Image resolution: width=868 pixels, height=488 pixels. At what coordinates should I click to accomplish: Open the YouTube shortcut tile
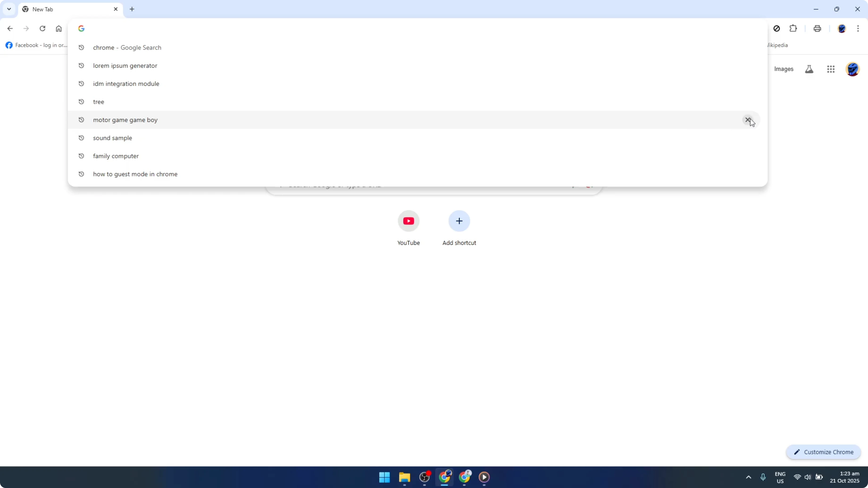(408, 221)
